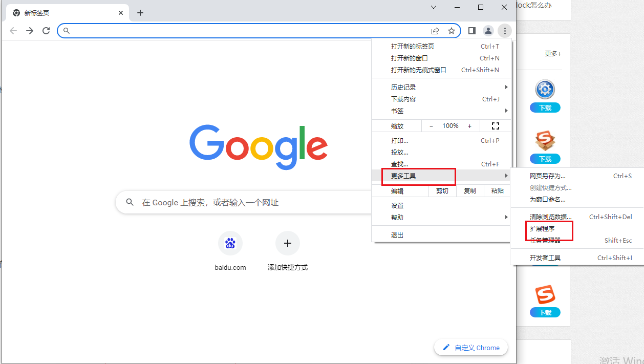The height and width of the screenshot is (364, 644).
Task: Open 任务管理器 in the submenu
Action: [577, 240]
